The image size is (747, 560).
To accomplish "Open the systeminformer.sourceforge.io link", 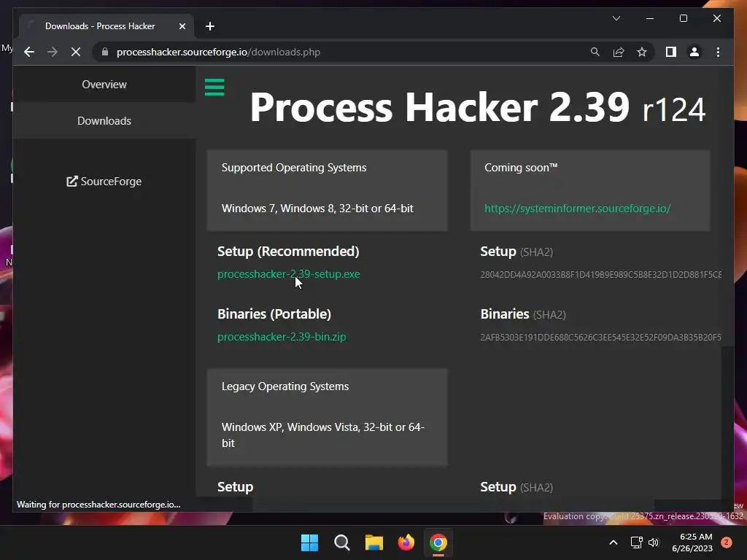I will [578, 209].
